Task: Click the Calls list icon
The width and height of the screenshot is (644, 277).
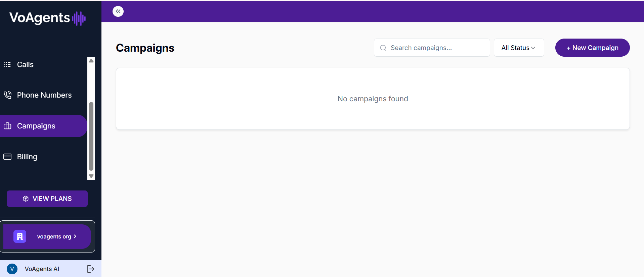Action: [7, 64]
